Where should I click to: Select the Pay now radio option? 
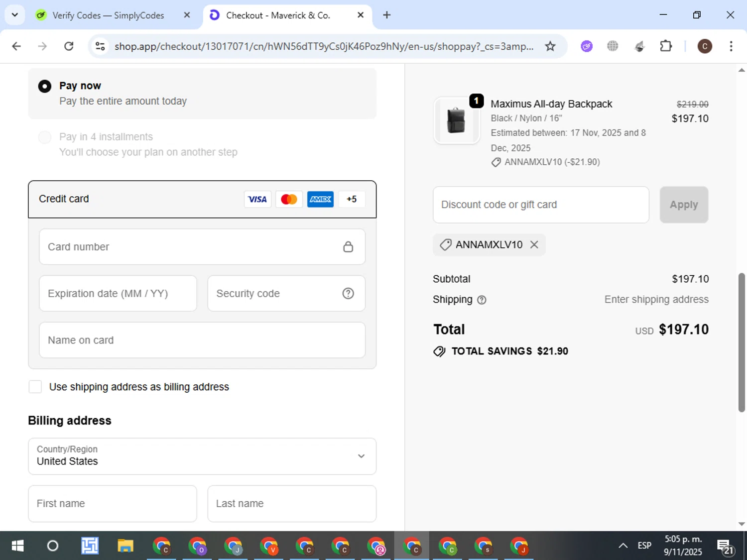(x=45, y=86)
